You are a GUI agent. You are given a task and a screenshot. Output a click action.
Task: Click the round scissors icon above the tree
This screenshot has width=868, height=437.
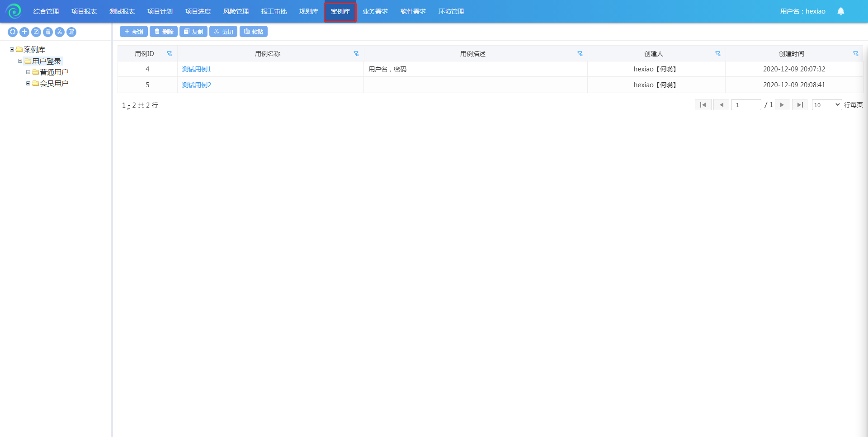60,32
